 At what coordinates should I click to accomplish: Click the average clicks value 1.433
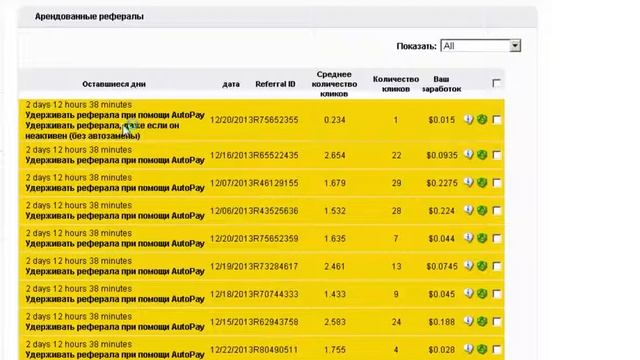[x=335, y=294]
